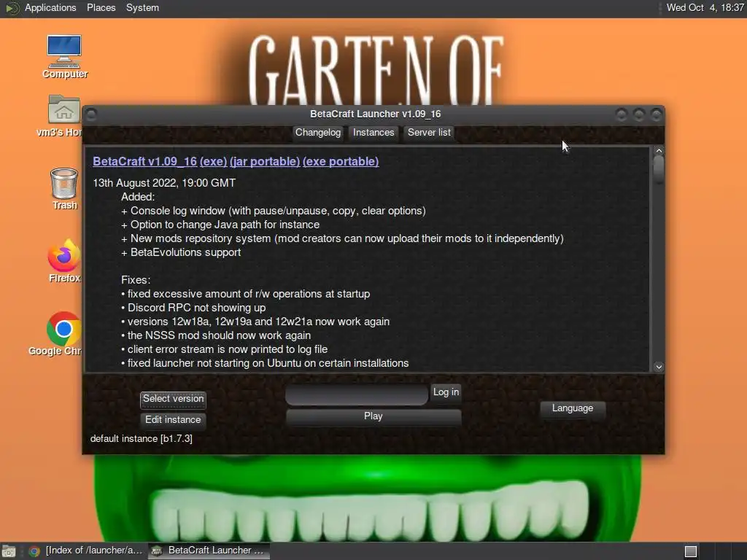
Task: Click 'fixed excessive amount of r/w operations' line
Action: (x=245, y=295)
